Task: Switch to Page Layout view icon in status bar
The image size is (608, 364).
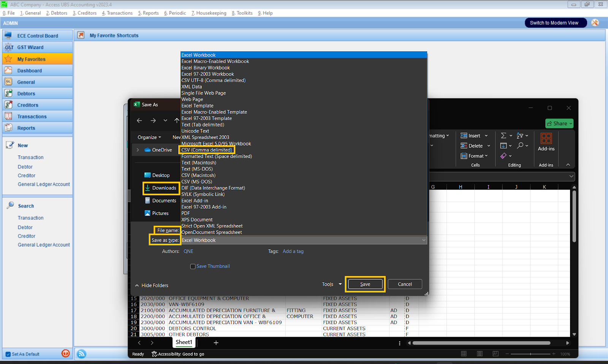Action: (x=480, y=354)
